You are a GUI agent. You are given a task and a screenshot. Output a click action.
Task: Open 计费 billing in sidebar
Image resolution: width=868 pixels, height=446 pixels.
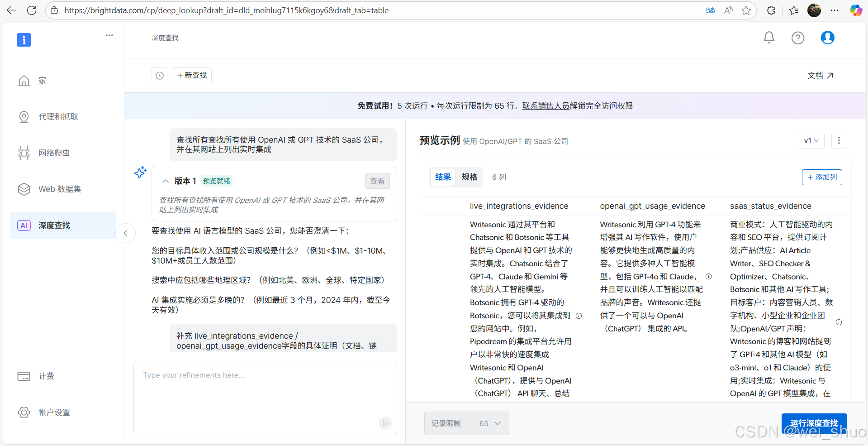(63, 376)
